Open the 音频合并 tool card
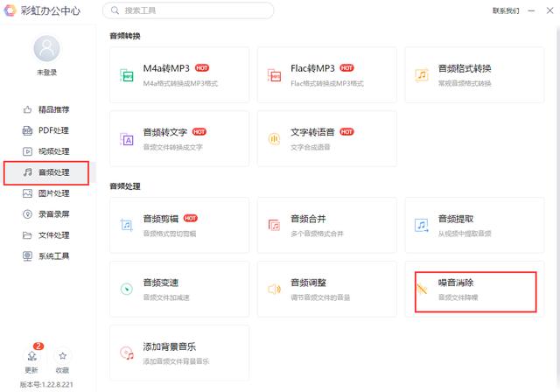The height and width of the screenshot is (392, 560). [326, 225]
